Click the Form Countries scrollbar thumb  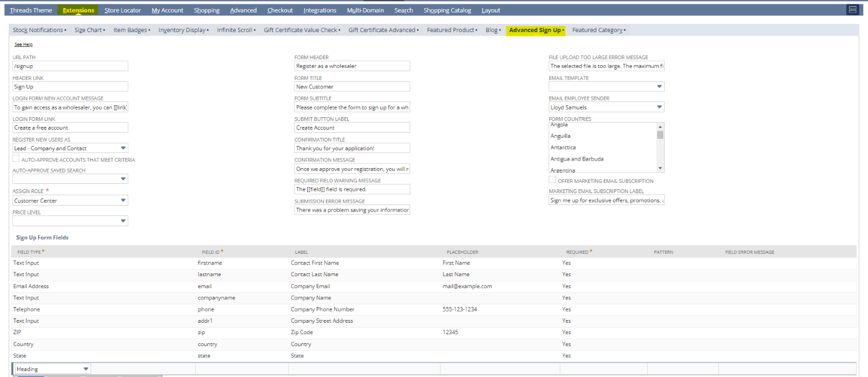(660, 135)
